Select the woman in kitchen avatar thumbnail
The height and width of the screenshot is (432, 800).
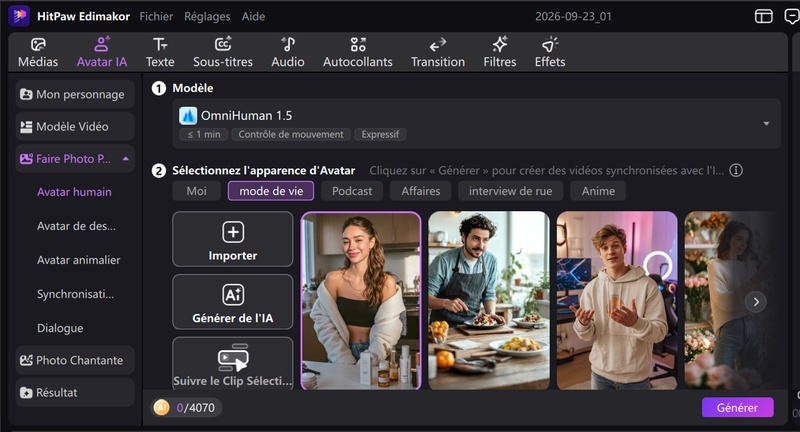point(361,301)
